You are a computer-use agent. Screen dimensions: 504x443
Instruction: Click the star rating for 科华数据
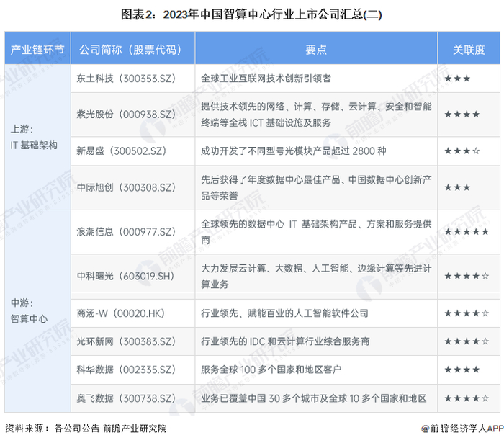(x=462, y=370)
